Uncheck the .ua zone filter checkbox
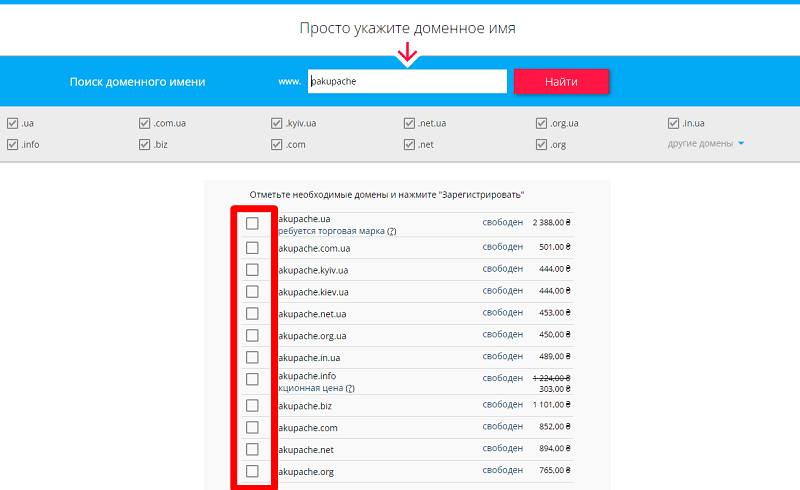This screenshot has width=800, height=490. [13, 123]
